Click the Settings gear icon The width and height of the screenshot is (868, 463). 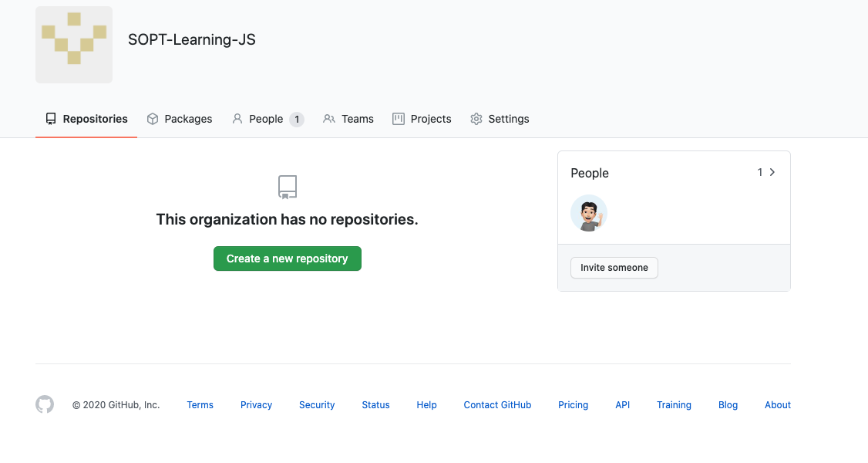coord(476,119)
